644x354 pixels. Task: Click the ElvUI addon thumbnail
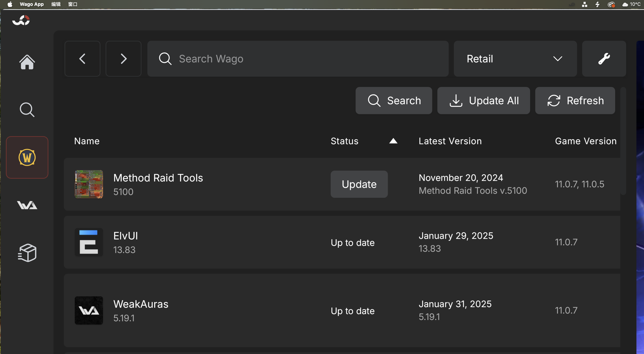coord(89,242)
